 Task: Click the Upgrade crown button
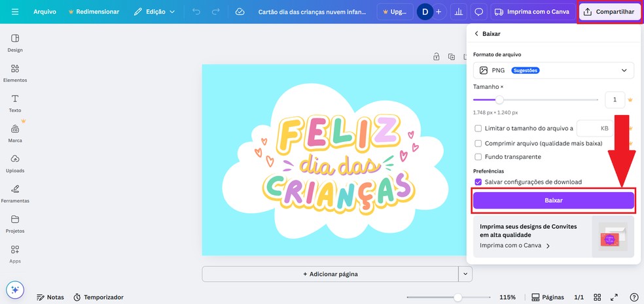395,12
